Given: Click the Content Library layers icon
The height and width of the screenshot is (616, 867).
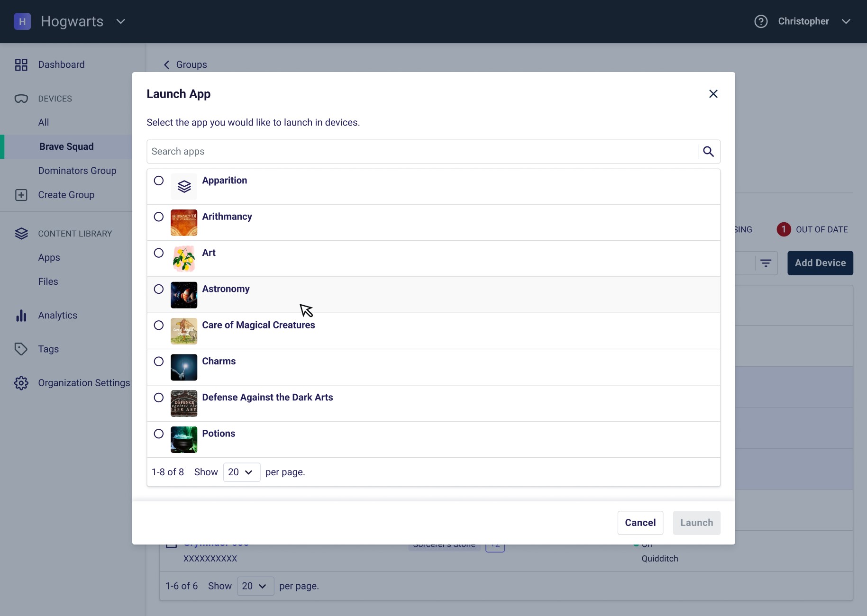Looking at the screenshot, I should [x=21, y=234].
